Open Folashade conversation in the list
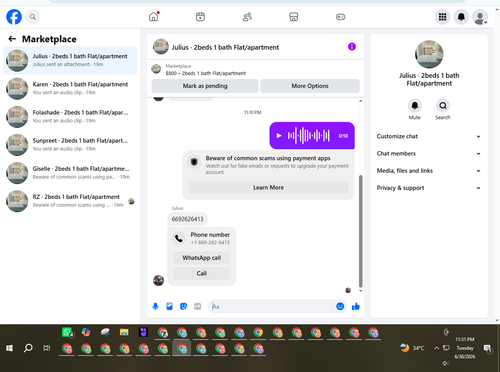The width and height of the screenshot is (500, 372). (x=70, y=117)
